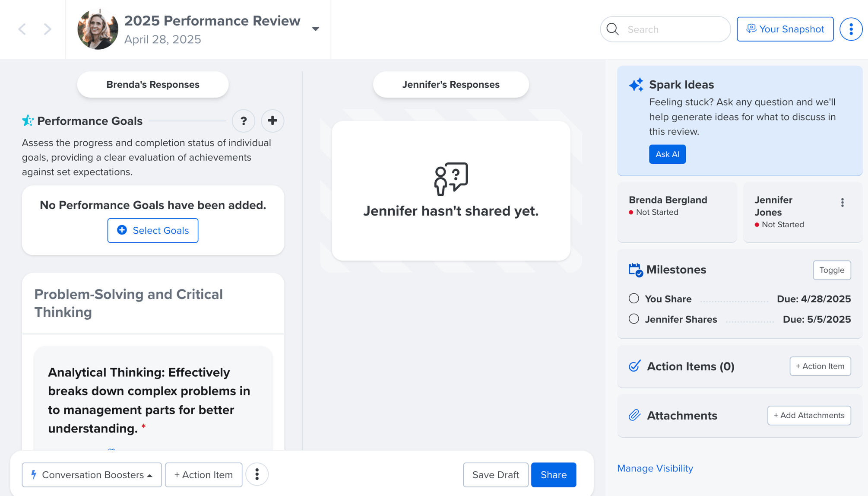Screen dimensions: 868x496
Task: Mark the Jennifer Shares milestone complete
Action: pyautogui.click(x=634, y=319)
